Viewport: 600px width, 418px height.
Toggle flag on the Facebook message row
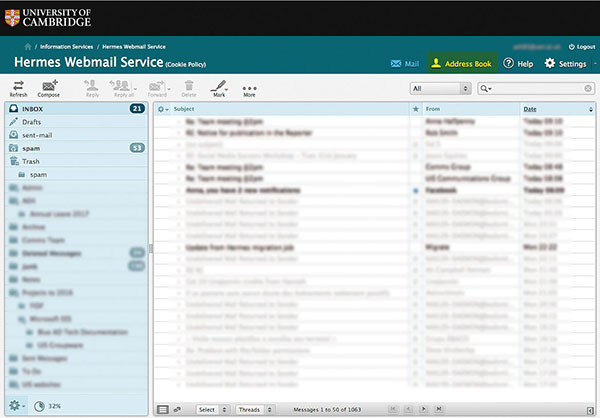(416, 190)
